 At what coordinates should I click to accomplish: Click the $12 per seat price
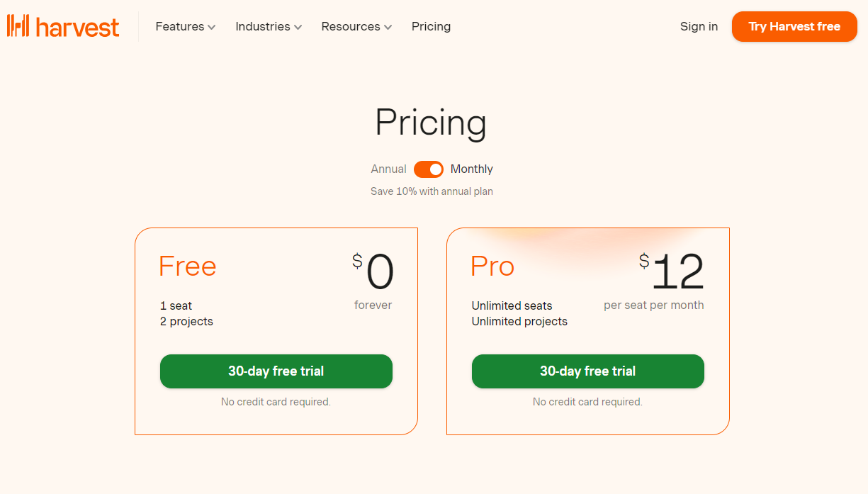[671, 272]
